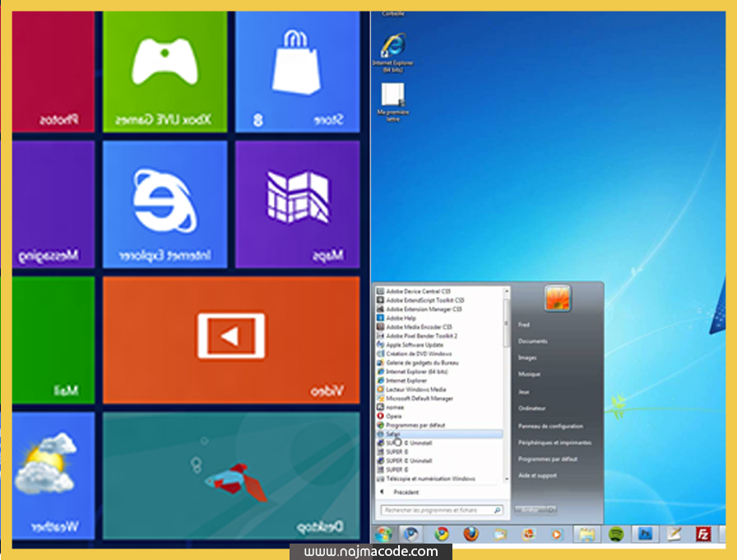Open Ordinateur in Start menu
737x560 pixels.
(x=531, y=408)
